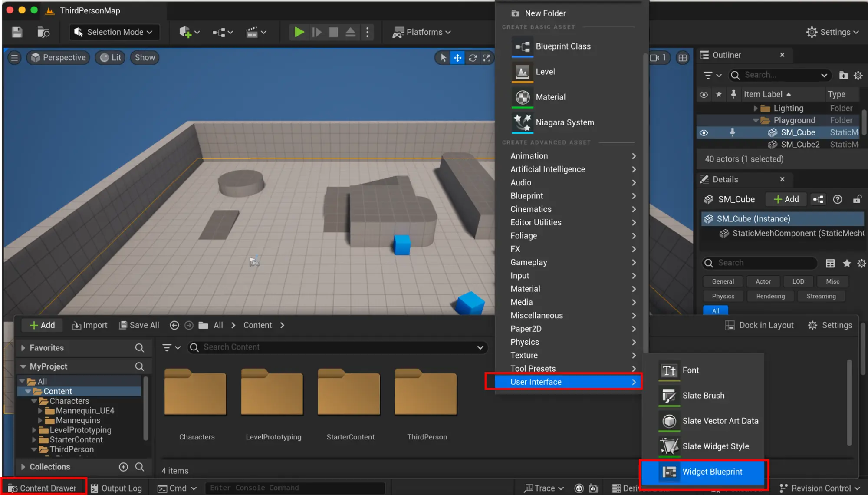Click Dock in Layout button
The image size is (868, 495).
coord(759,325)
